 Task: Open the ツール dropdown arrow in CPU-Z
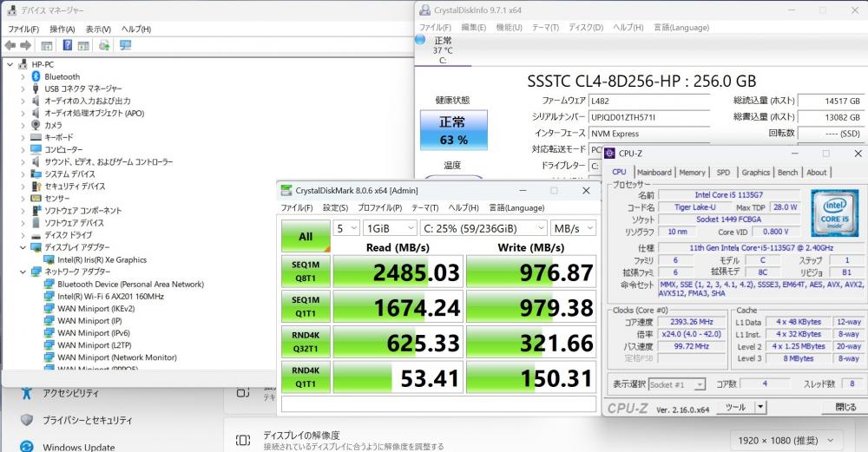click(x=761, y=407)
